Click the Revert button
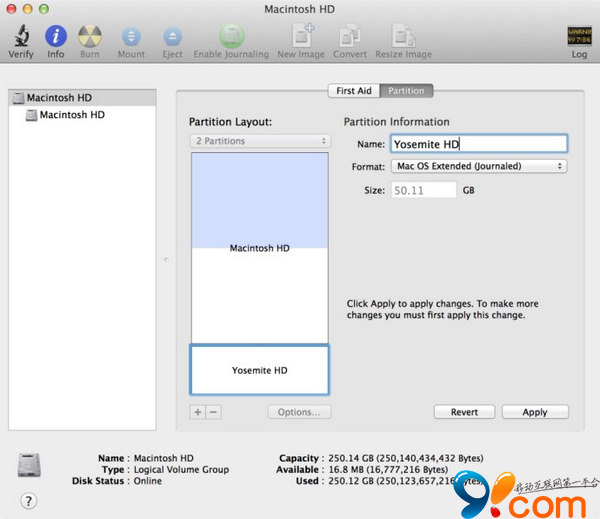 [463, 412]
